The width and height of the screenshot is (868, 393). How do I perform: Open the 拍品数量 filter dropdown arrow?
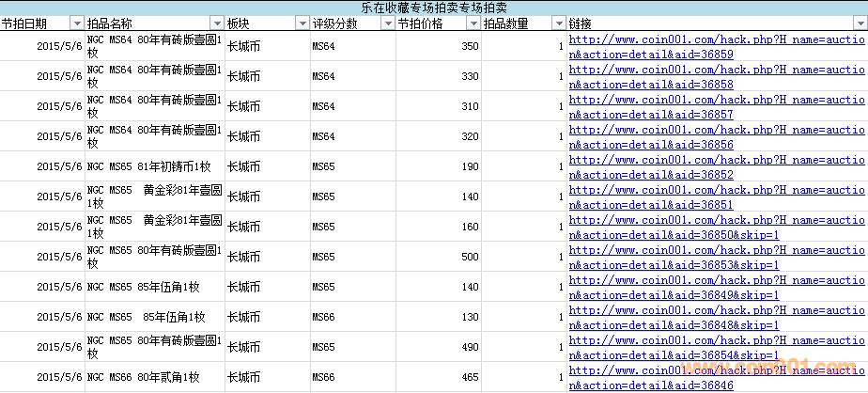(559, 24)
